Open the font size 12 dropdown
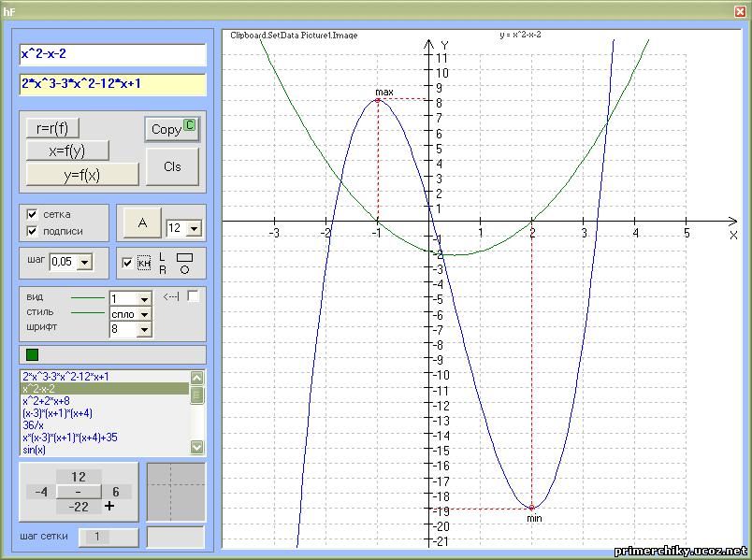 coord(194,229)
